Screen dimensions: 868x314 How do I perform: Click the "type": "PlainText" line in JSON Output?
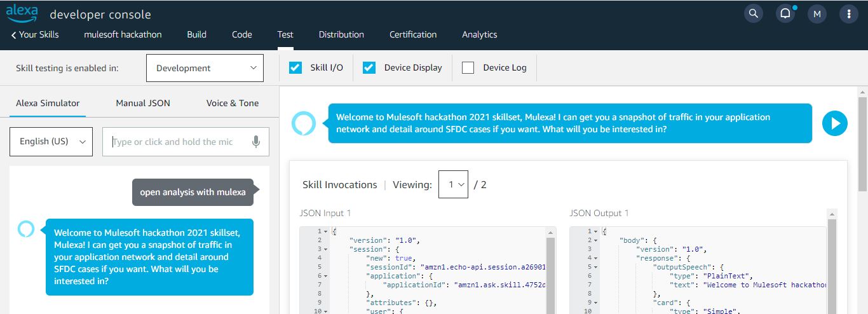pos(710,276)
